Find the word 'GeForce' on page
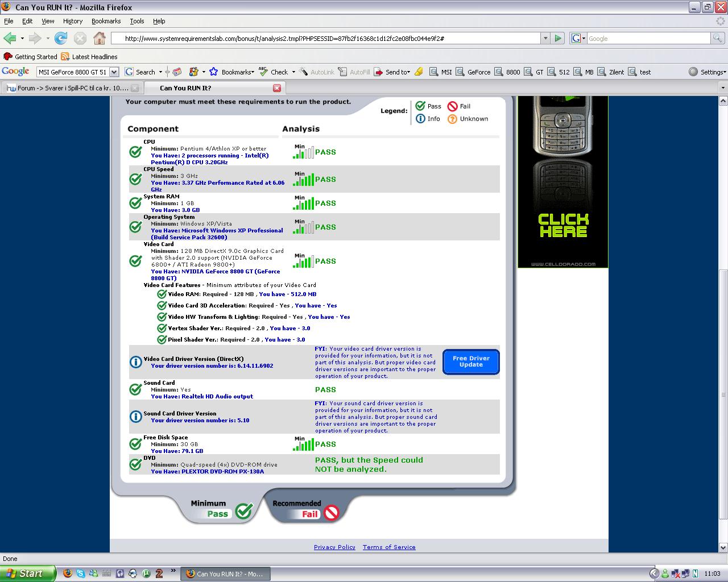 (473, 72)
